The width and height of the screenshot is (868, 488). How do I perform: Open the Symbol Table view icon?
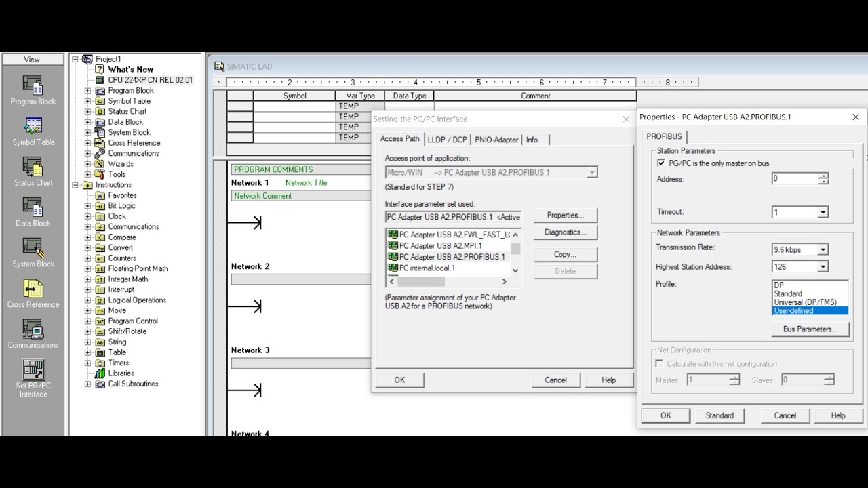coord(33,126)
